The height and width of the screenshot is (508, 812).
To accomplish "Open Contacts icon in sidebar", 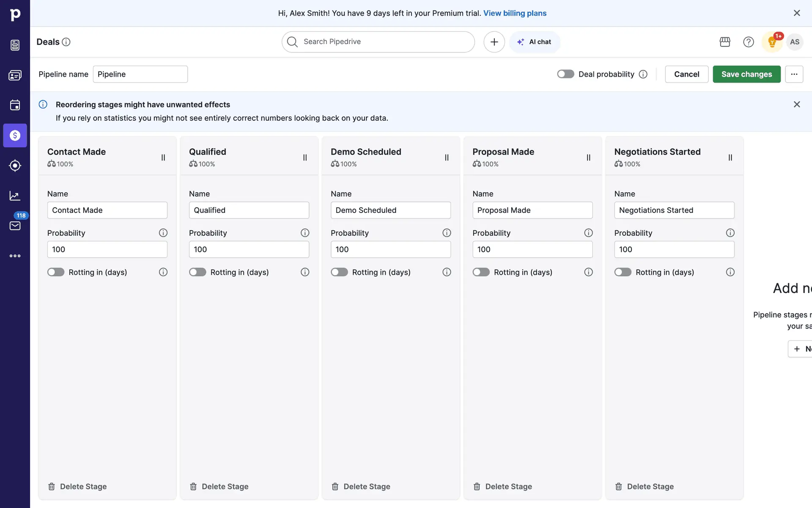I will pyautogui.click(x=15, y=75).
